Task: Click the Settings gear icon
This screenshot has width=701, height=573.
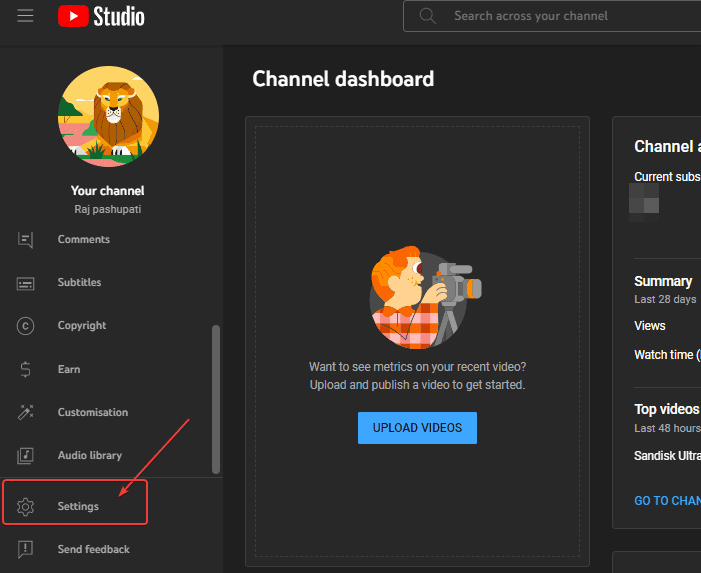Action: 25,506
